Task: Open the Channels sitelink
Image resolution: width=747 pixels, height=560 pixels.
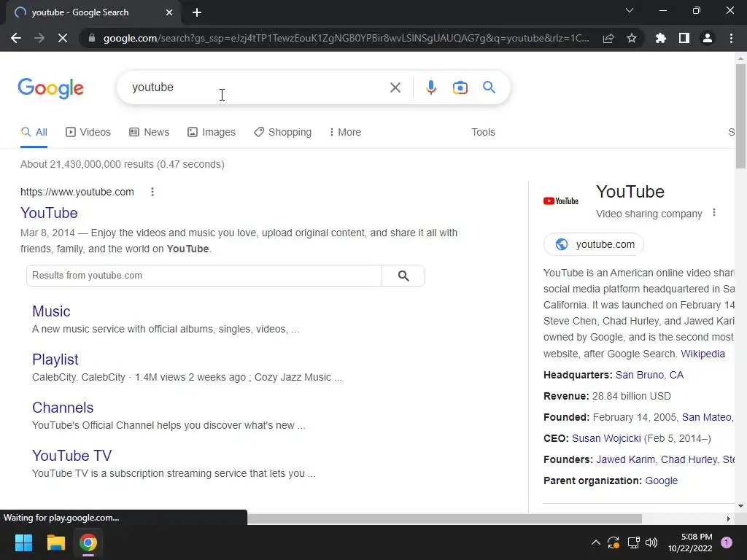Action: [x=63, y=408]
